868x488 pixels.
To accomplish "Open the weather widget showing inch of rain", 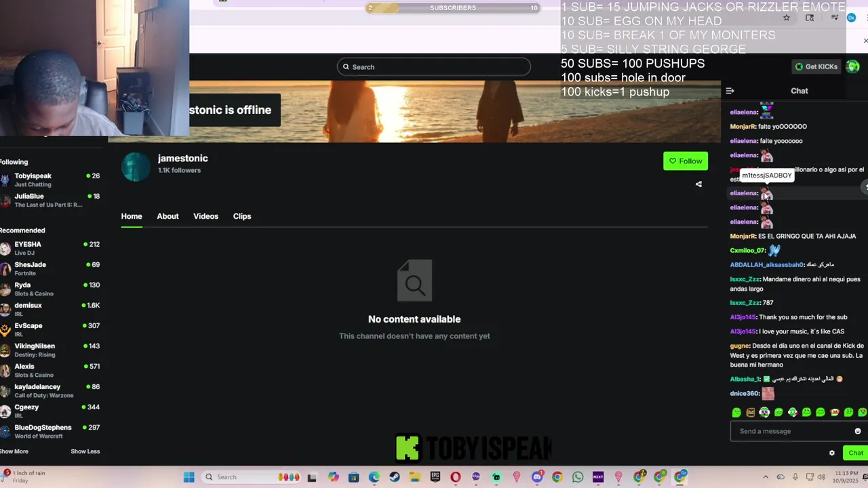I will pyautogui.click(x=24, y=476).
